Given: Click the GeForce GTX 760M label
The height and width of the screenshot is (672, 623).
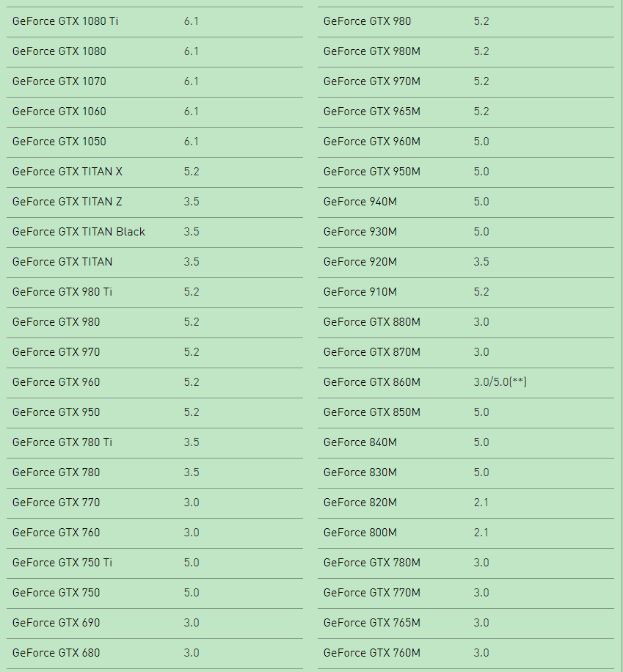Looking at the screenshot, I should (x=372, y=653).
